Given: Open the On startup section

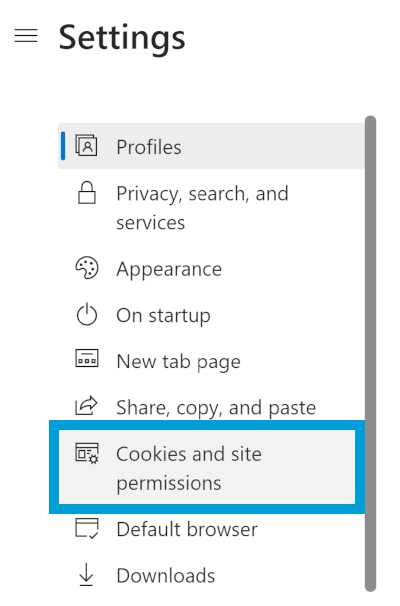Looking at the screenshot, I should click(x=211, y=315).
